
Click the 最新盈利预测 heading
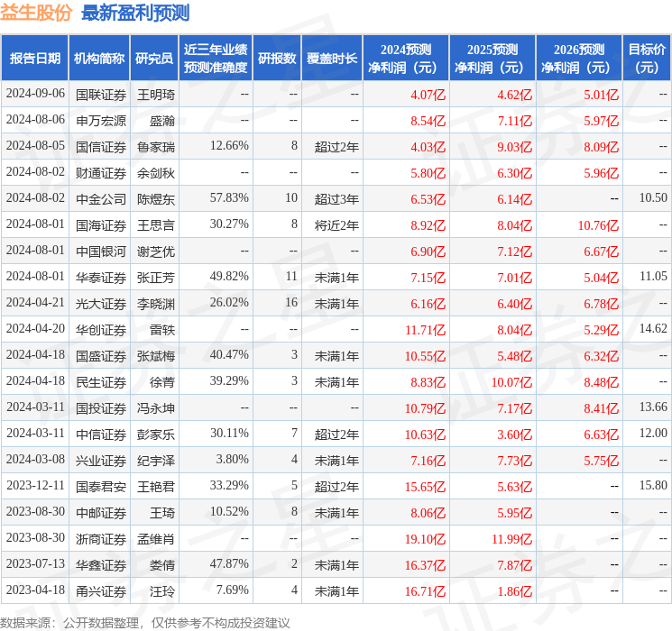coord(135,13)
